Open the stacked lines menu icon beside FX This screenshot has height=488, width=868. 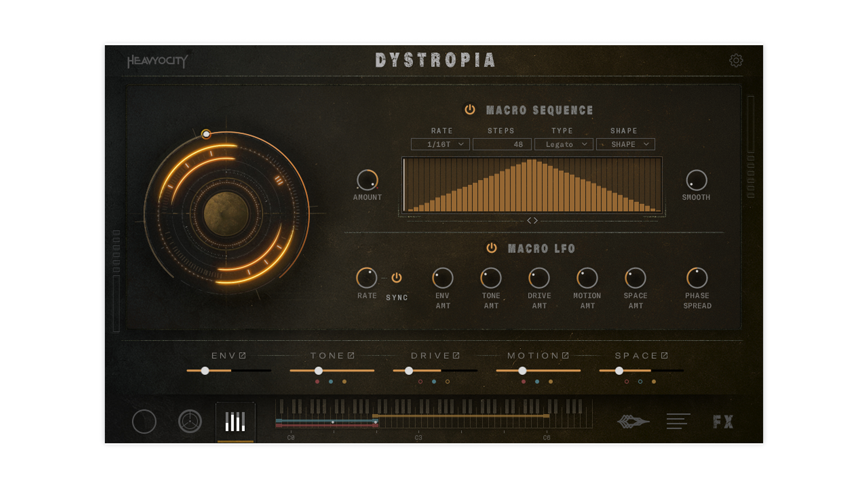[678, 421]
